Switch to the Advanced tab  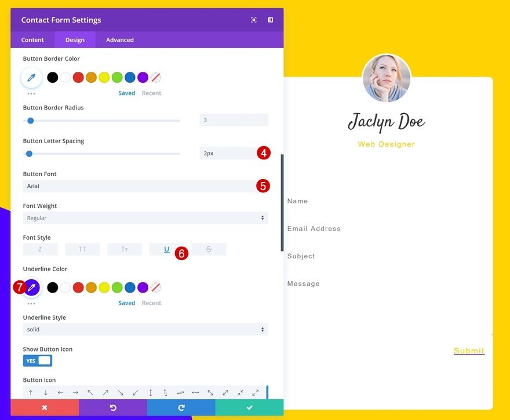120,39
